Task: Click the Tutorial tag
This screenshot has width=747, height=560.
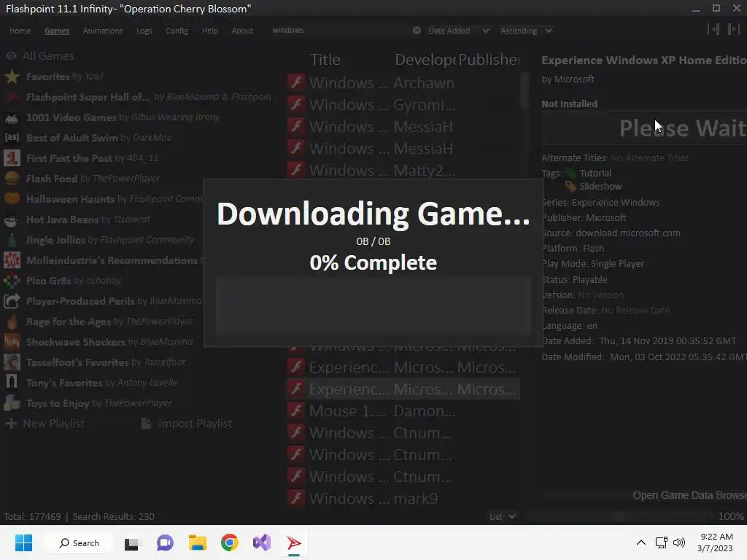Action: [x=595, y=174]
